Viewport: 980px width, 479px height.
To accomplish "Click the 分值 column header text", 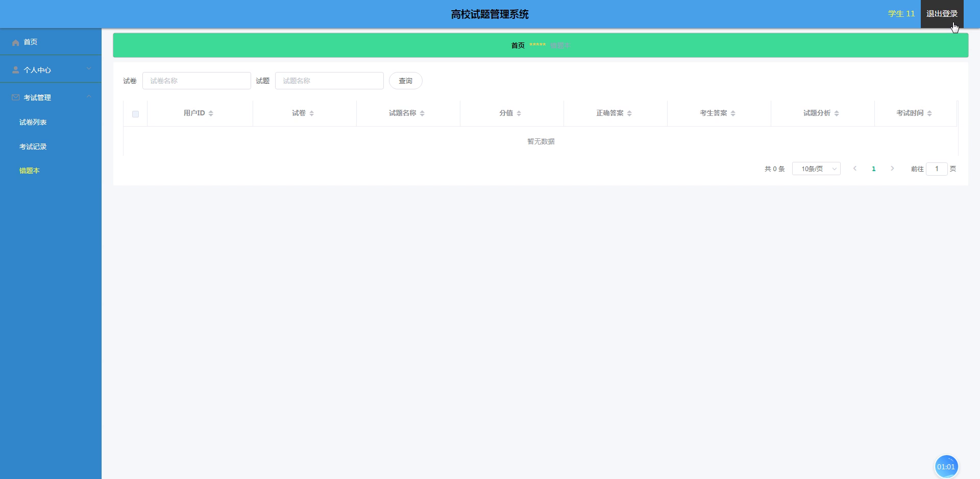I will coord(506,113).
